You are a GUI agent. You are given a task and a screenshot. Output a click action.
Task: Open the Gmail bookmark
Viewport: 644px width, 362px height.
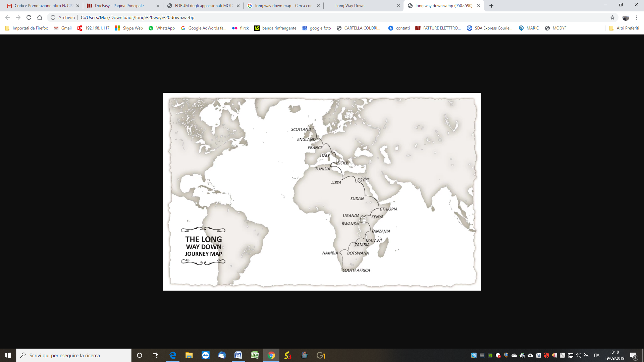click(x=63, y=28)
